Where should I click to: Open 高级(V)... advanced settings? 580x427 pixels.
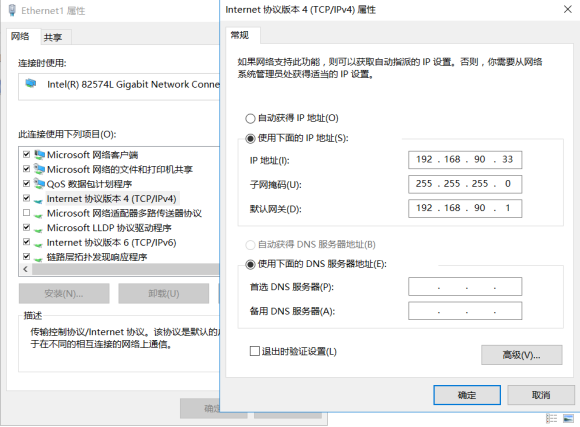(522, 355)
